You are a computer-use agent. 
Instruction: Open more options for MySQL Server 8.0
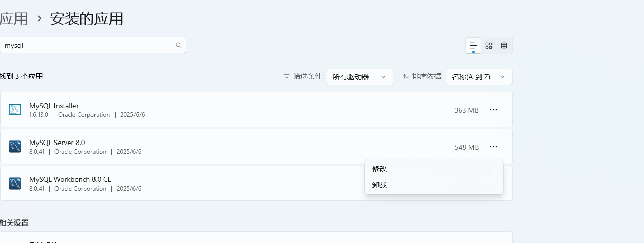click(x=494, y=147)
